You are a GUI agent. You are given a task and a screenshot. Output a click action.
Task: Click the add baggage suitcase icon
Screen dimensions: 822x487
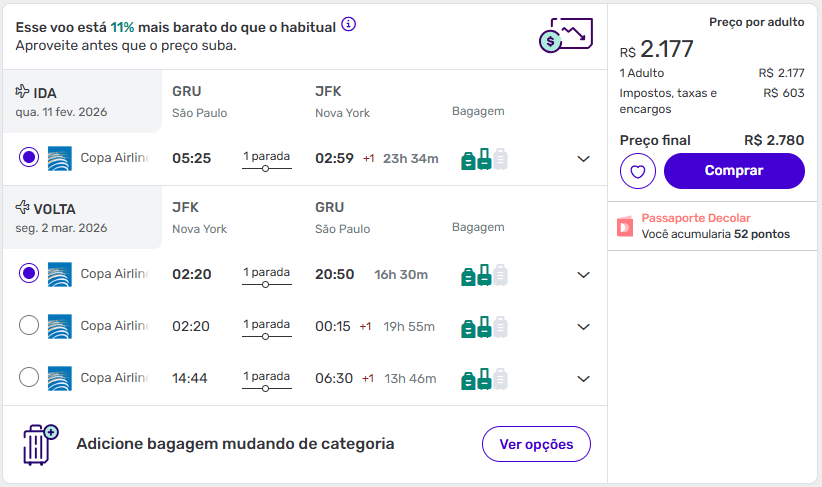tap(40, 444)
